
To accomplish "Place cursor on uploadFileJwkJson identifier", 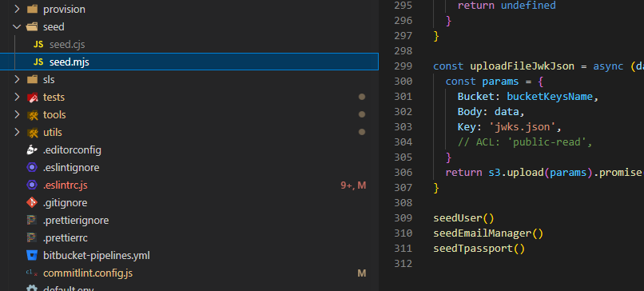I will (523, 66).
